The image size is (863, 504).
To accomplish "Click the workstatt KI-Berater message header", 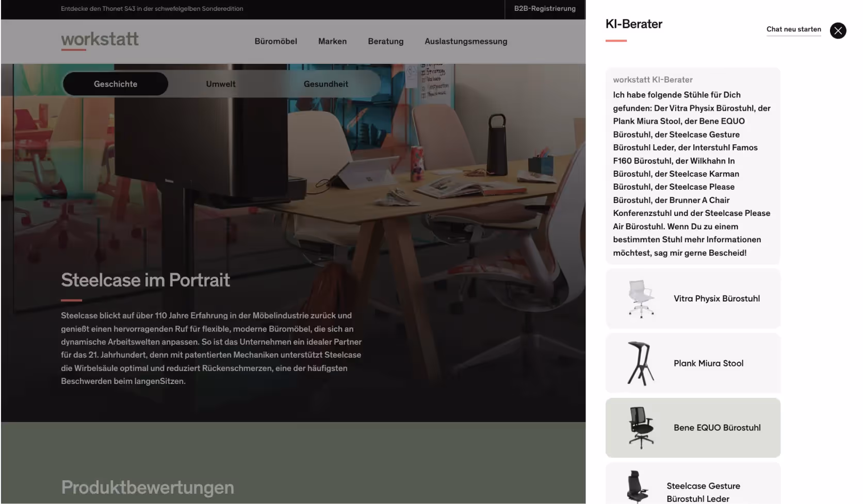I will tap(653, 80).
